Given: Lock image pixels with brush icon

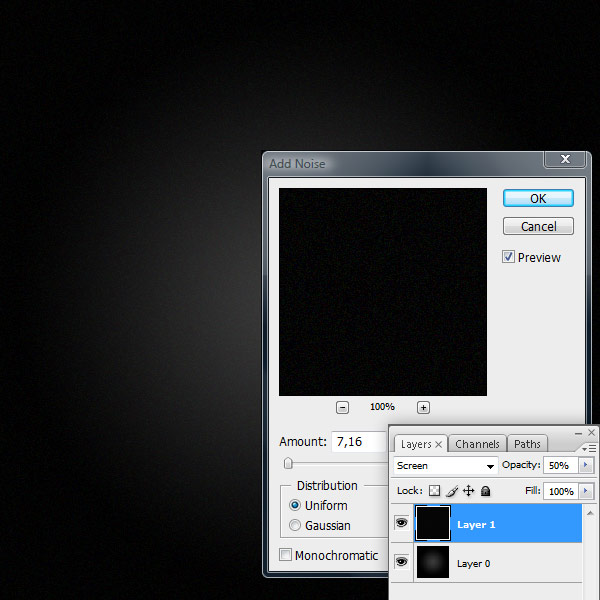Looking at the screenshot, I should (x=452, y=491).
